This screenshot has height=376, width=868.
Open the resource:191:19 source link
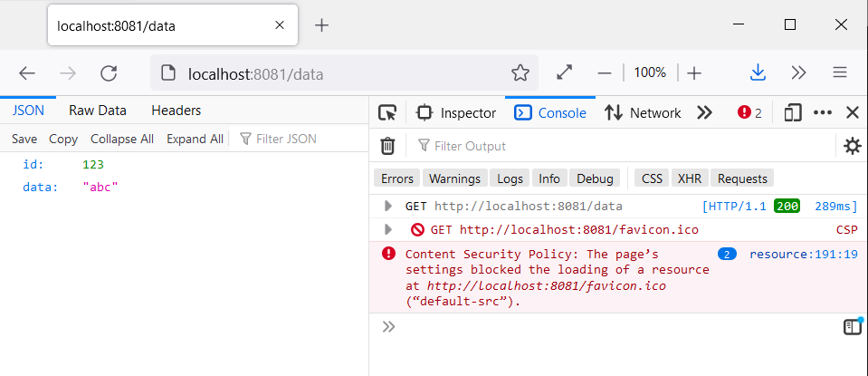(803, 255)
